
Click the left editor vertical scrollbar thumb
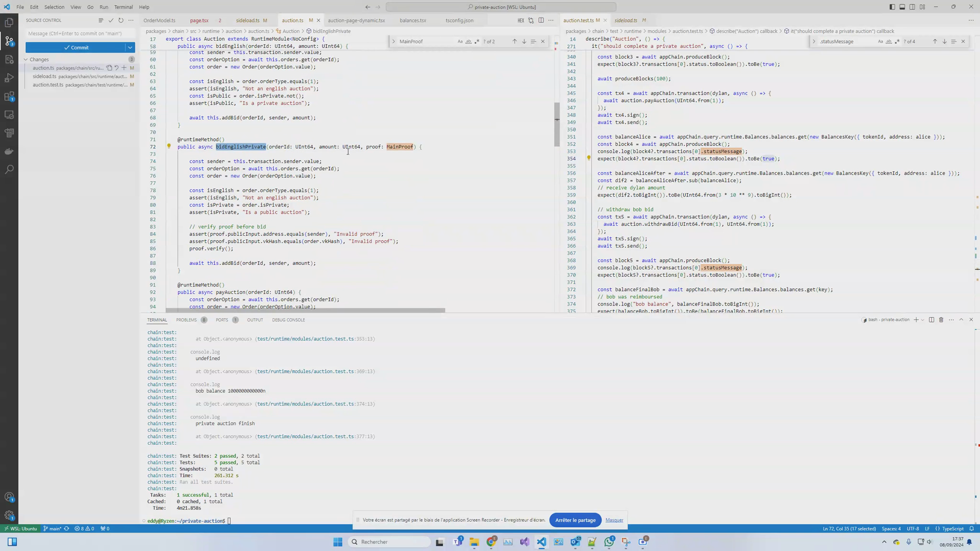pyautogui.click(x=557, y=124)
